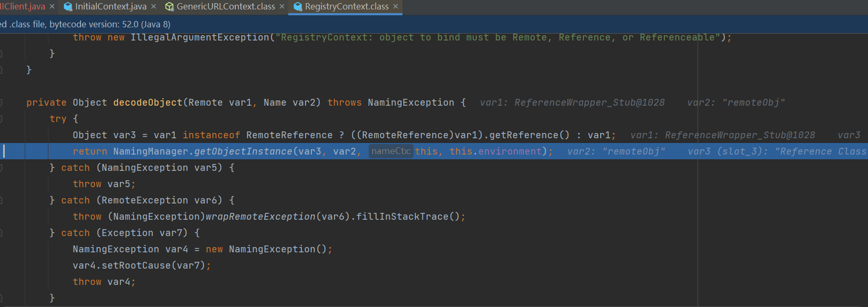Click the getObjectInstance method call
This screenshot has height=307, width=868.
pyautogui.click(x=243, y=151)
